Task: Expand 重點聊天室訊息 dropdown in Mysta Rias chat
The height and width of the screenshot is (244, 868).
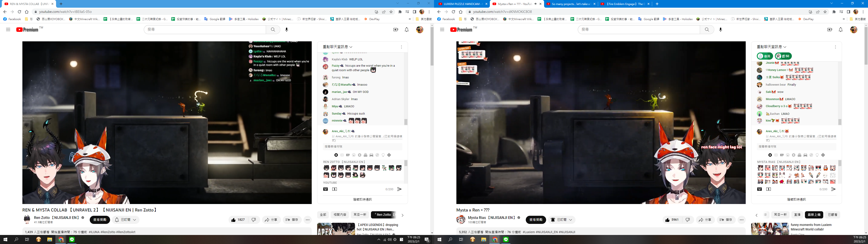Action: (x=772, y=47)
